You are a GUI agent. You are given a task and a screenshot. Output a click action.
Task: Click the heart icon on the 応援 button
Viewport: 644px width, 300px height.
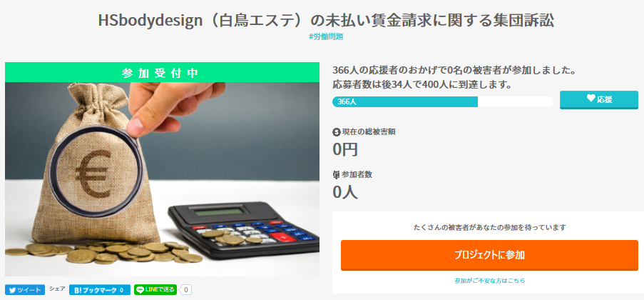[591, 99]
